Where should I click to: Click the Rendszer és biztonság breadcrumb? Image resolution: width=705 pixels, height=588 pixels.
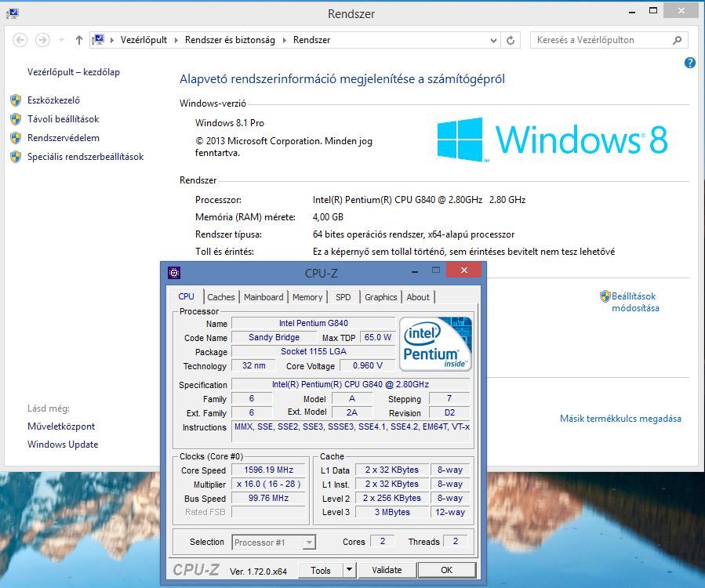coord(230,40)
